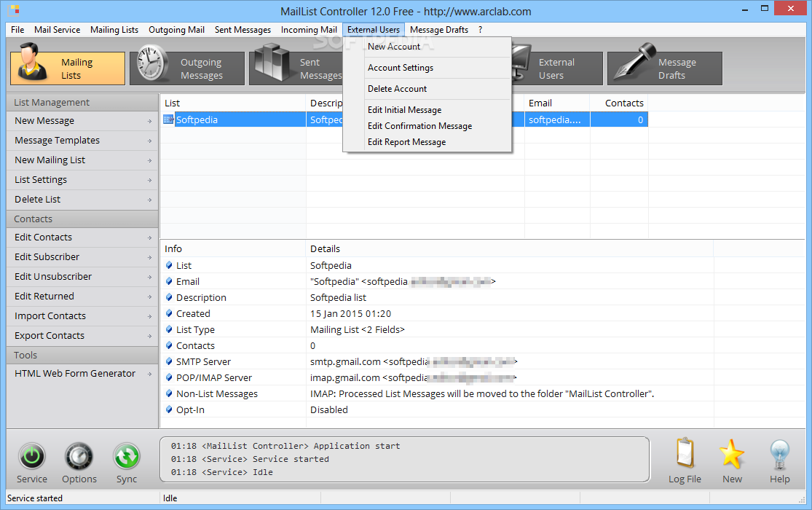Expand New Mailing List arrow

tap(150, 161)
